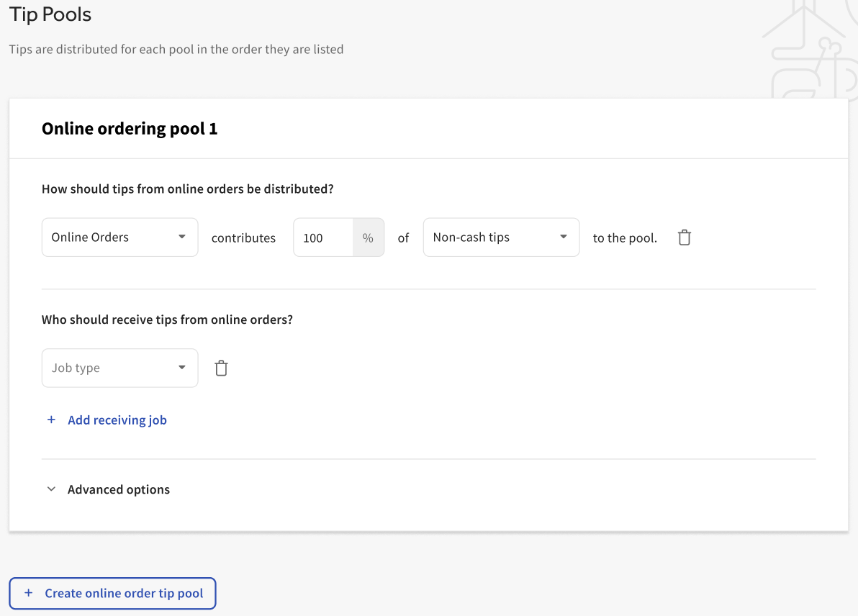The width and height of the screenshot is (858, 616).
Task: Open the Non-cash tips type dropdown
Action: pyautogui.click(x=501, y=237)
